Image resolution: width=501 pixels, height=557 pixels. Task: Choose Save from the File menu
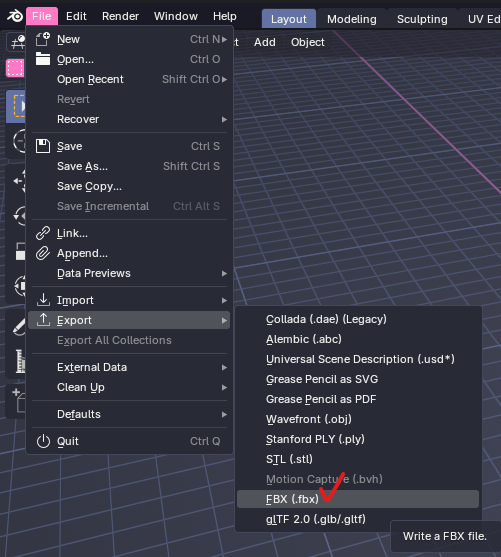[129, 146]
